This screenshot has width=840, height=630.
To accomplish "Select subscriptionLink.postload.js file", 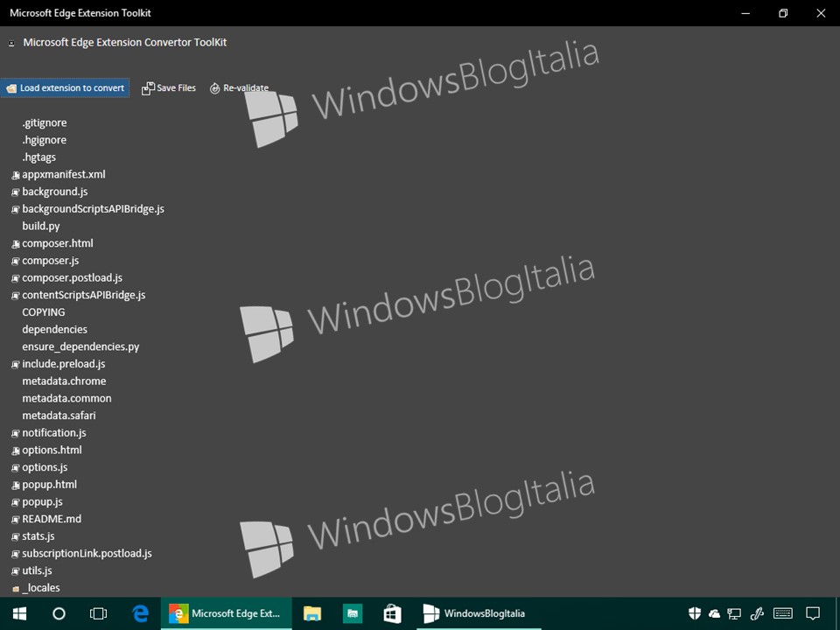I will point(87,553).
